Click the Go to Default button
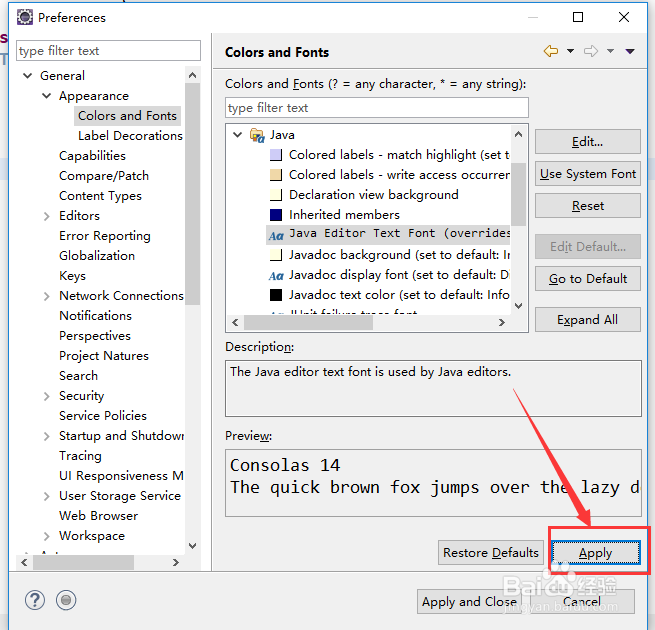The height and width of the screenshot is (630, 655). point(587,279)
